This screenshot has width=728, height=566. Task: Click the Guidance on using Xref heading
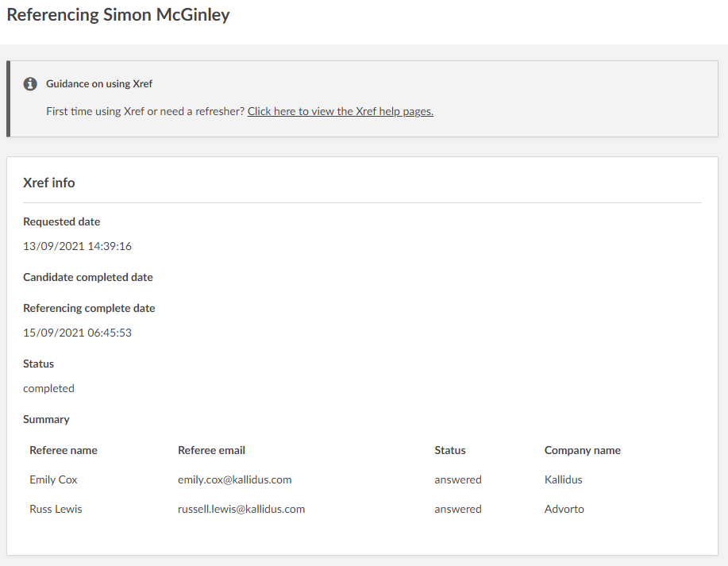pos(99,83)
